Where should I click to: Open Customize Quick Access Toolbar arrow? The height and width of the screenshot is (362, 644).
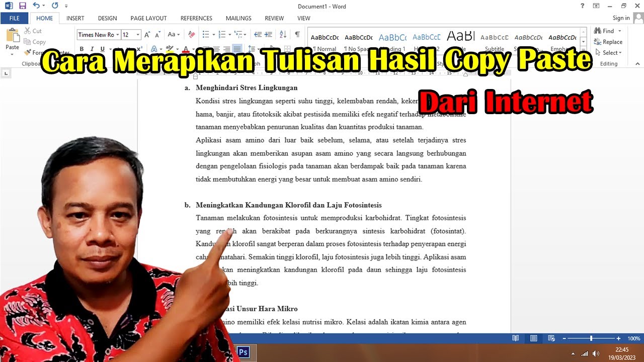click(x=66, y=6)
